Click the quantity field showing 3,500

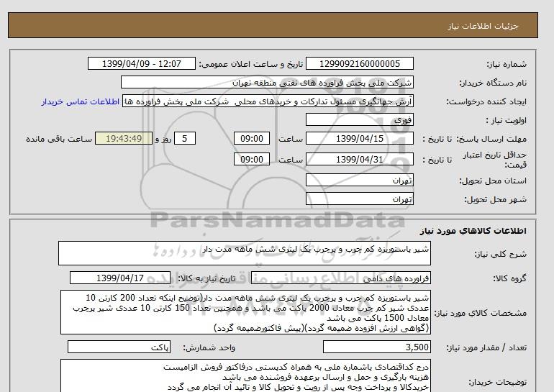(376, 347)
